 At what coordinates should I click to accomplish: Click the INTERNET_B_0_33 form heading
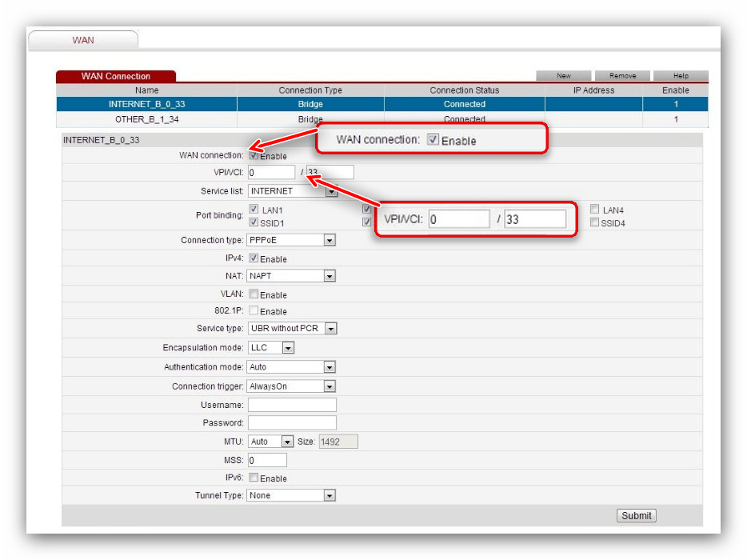(101, 140)
